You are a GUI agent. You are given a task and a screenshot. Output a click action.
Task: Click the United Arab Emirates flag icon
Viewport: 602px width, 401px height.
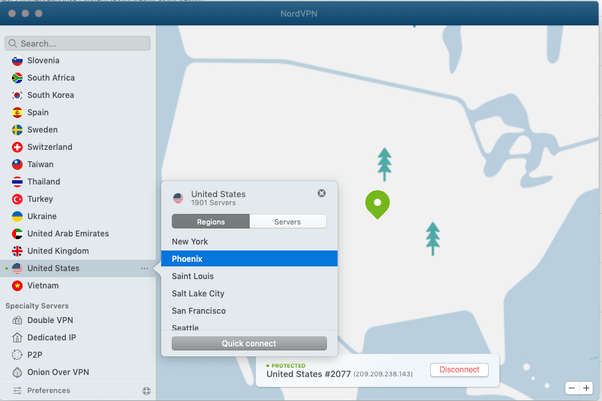click(17, 234)
